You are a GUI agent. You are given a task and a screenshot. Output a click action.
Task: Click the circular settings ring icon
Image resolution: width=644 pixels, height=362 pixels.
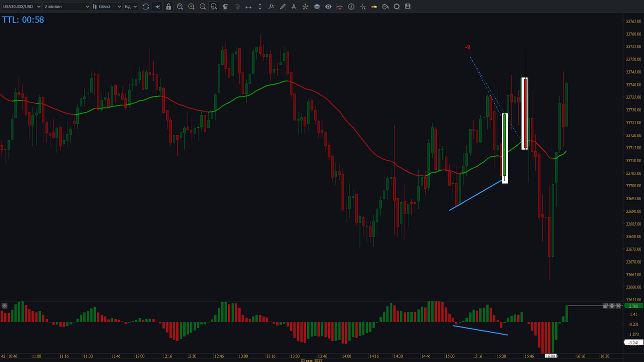(396, 6)
